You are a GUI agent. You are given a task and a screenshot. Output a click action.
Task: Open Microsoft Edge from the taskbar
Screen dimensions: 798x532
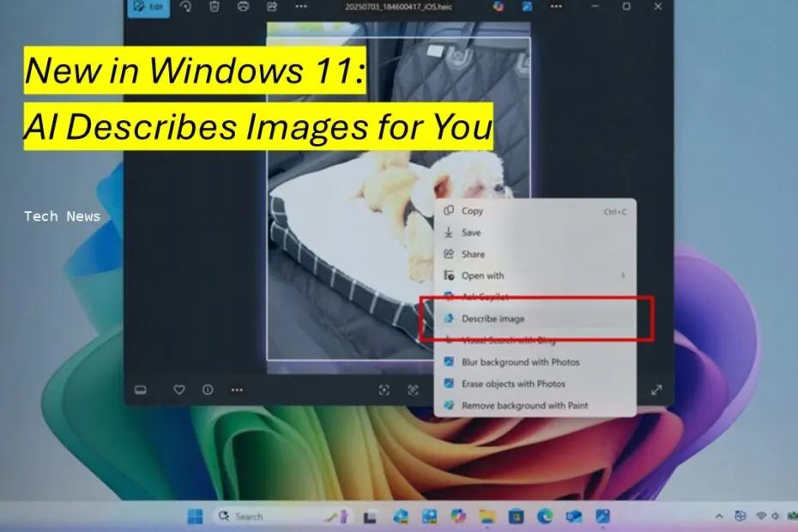click(x=545, y=517)
